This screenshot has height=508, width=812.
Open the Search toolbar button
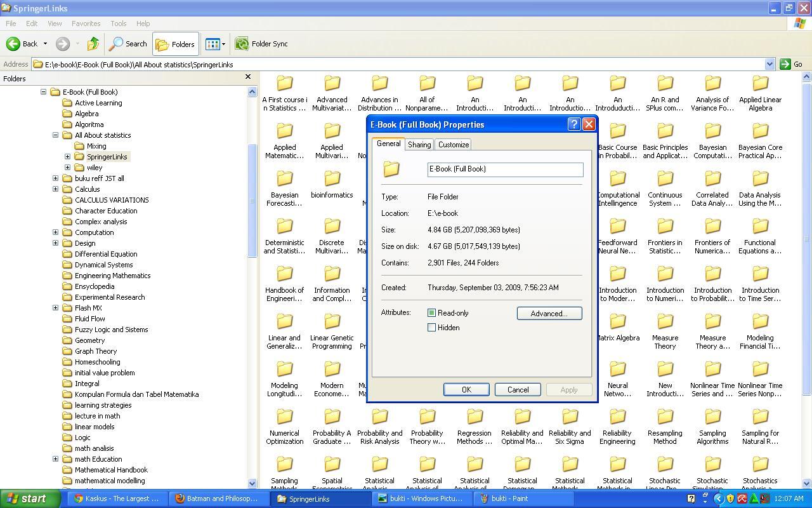[128, 44]
